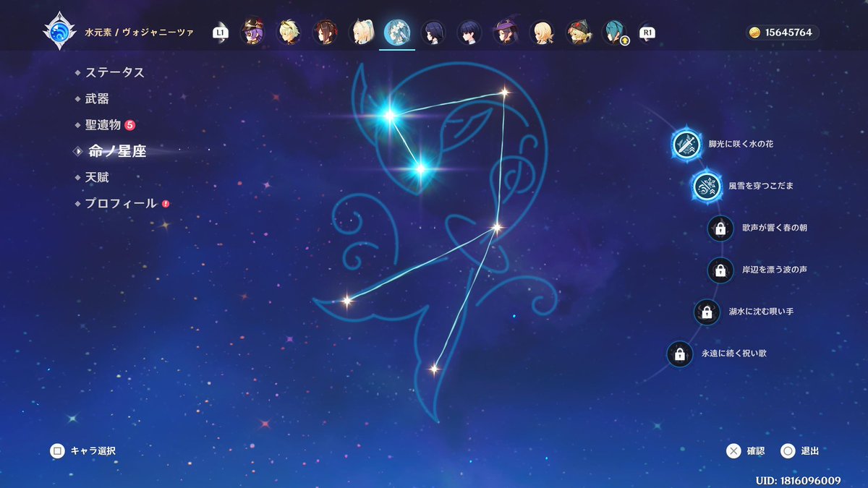868x488 pixels.
Task: Select the brown-haired character portrait
Action: [x=325, y=32]
